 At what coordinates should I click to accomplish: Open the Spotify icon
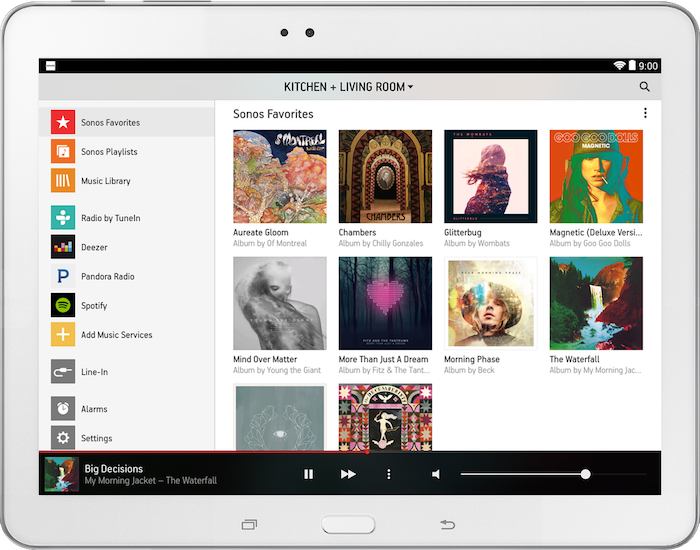click(x=63, y=305)
